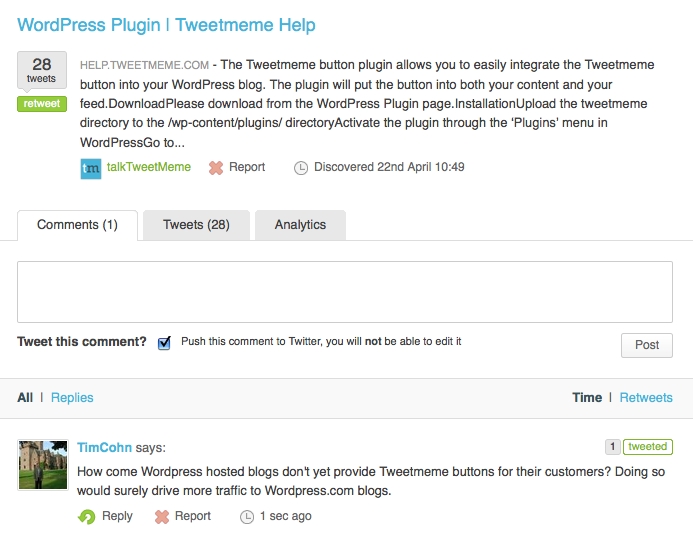Click the tweeted badge on the comment
This screenshot has width=693, height=540.
[648, 447]
